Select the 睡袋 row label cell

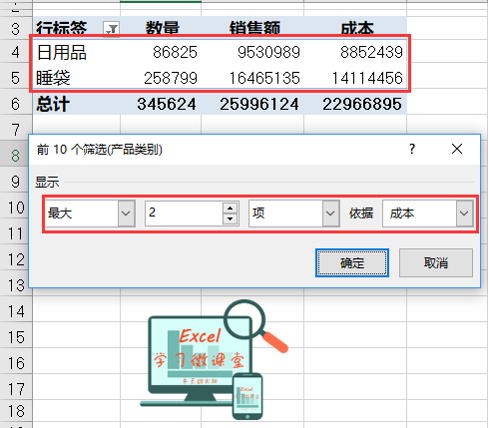77,78
